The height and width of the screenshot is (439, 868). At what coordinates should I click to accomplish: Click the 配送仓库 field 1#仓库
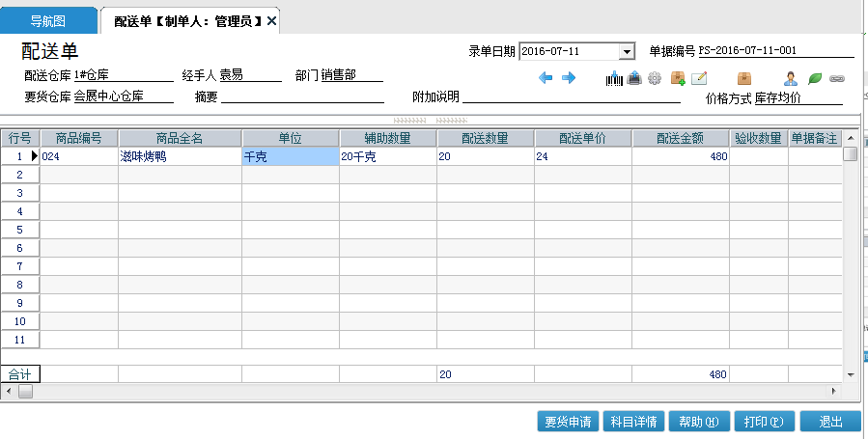(124, 75)
